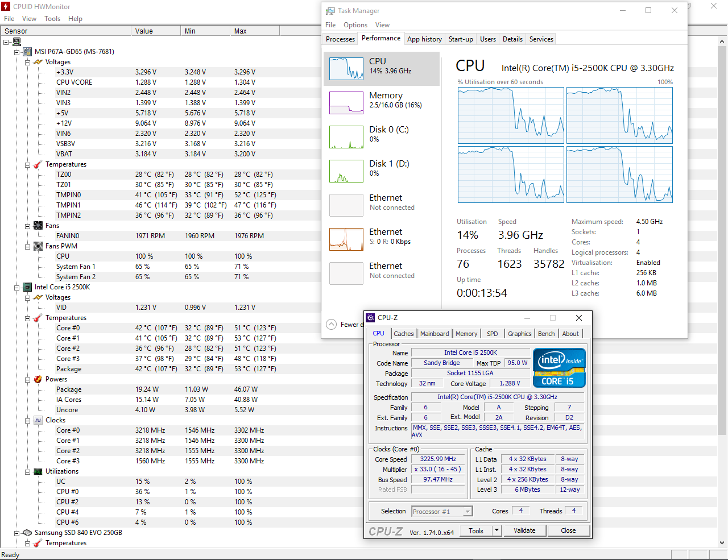Collapse the MSI P67A-GD65 tree node
The image size is (728, 560).
17,52
